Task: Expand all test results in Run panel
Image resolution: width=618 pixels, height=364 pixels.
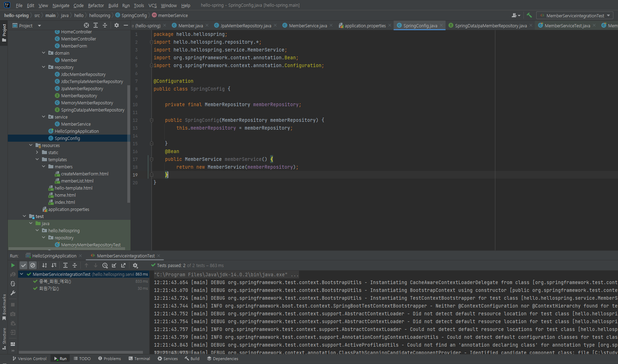Action: click(65, 265)
